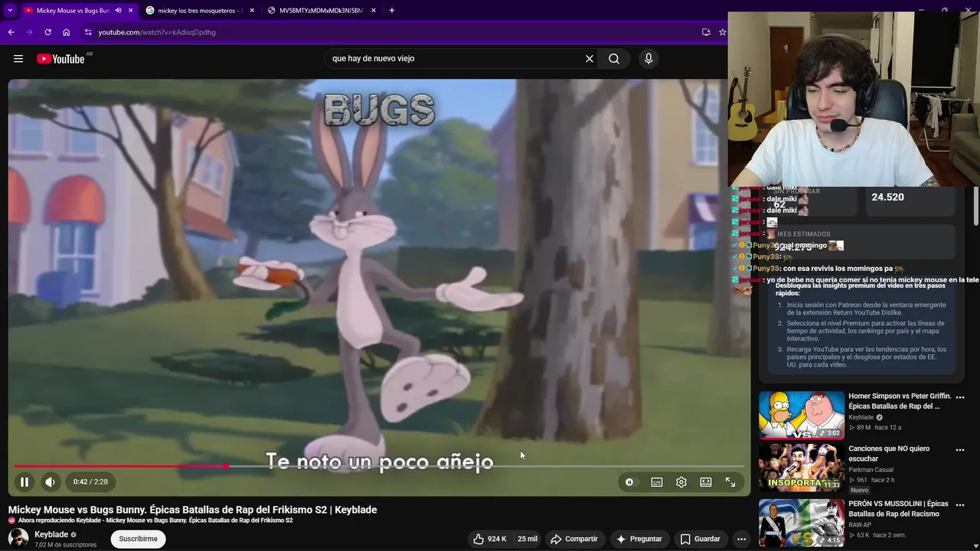980x551 pixels.
Task: Click the dislike count 25 mil
Action: 528,539
